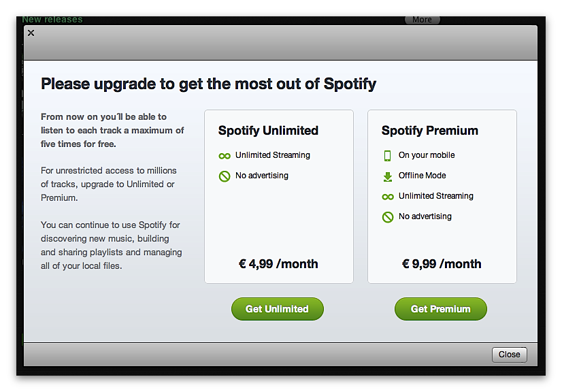Open the More button behind the dialog
562x392 pixels.
click(423, 20)
